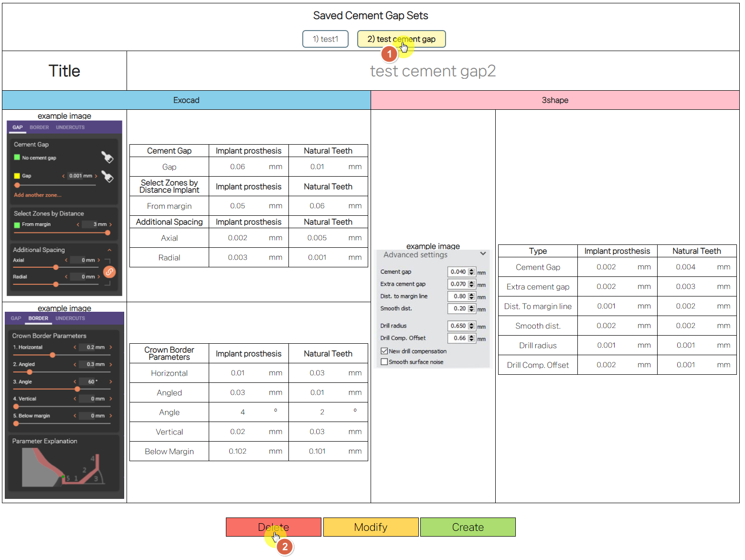Image resolution: width=745 pixels, height=560 pixels.
Task: Switch to UNDERCUTS tab in the top example panel
Action: (x=70, y=127)
